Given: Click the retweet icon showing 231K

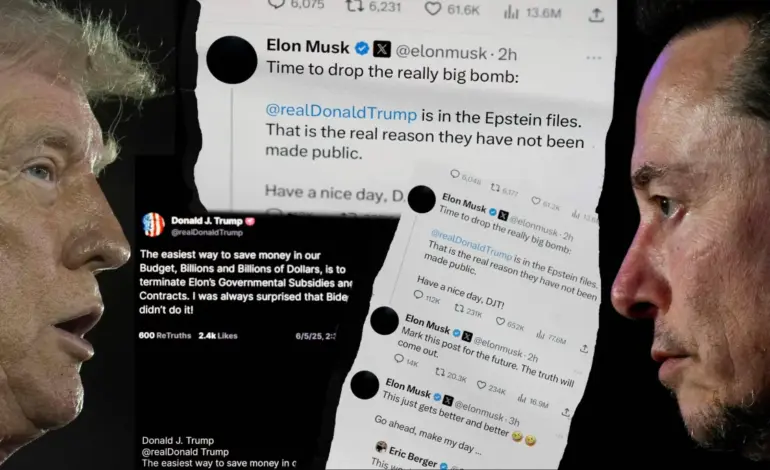Looking at the screenshot, I should [x=459, y=308].
